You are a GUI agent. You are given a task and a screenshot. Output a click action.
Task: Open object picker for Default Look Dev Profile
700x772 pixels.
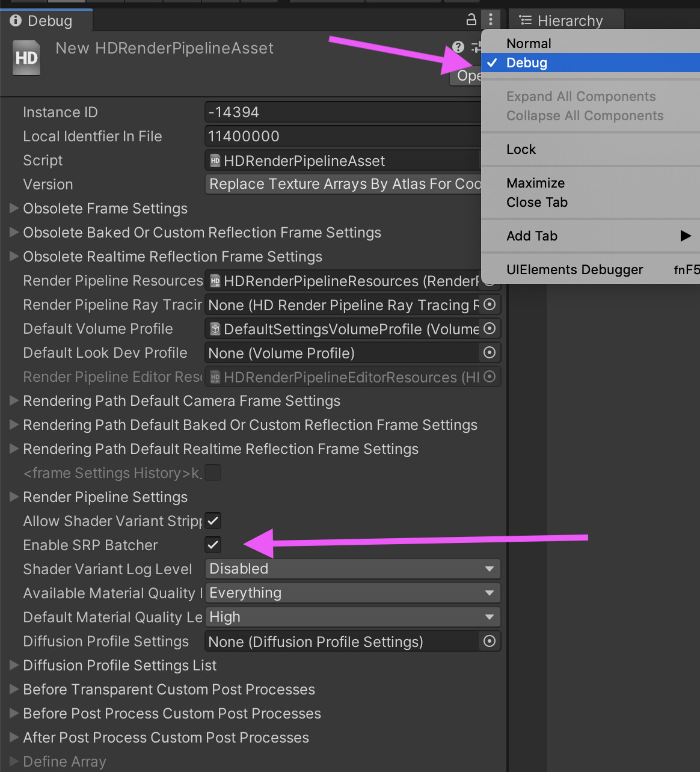click(491, 352)
